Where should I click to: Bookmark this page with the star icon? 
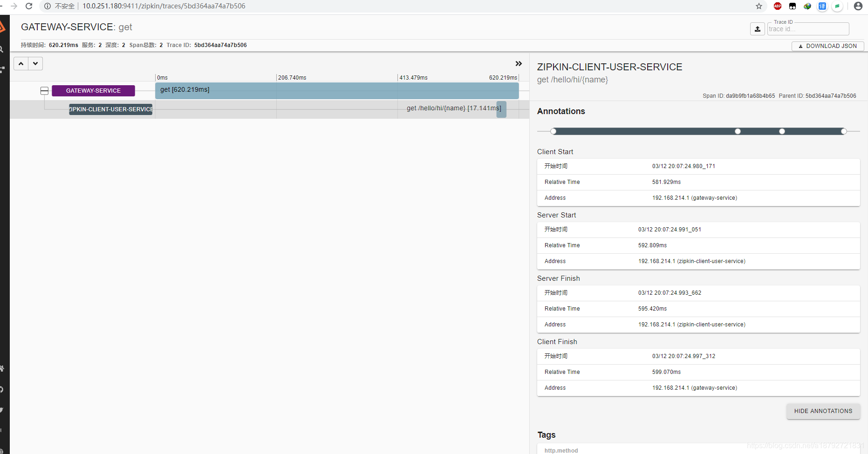[x=759, y=6]
